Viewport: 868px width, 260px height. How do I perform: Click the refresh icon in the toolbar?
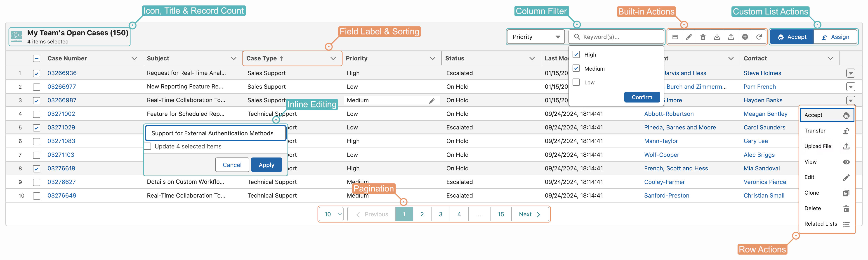[759, 37]
